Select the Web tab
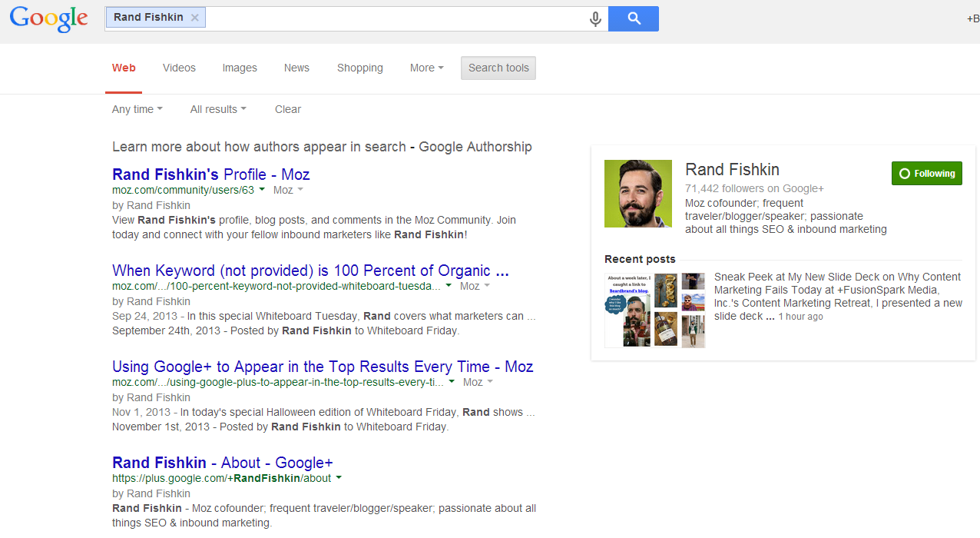 [x=124, y=68]
